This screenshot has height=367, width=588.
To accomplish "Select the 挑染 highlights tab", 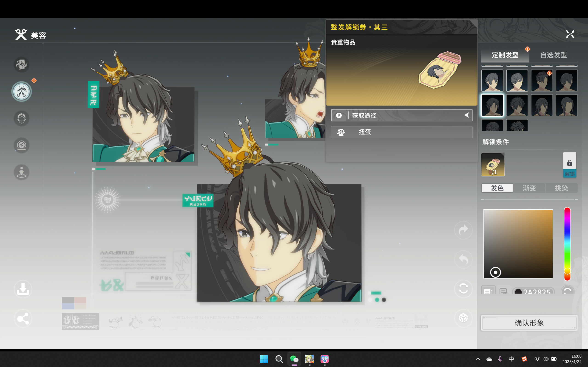I will [x=562, y=188].
